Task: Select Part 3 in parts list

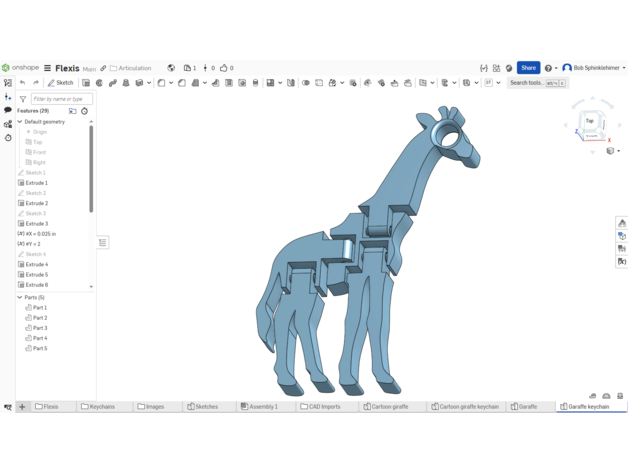Action: [40, 328]
